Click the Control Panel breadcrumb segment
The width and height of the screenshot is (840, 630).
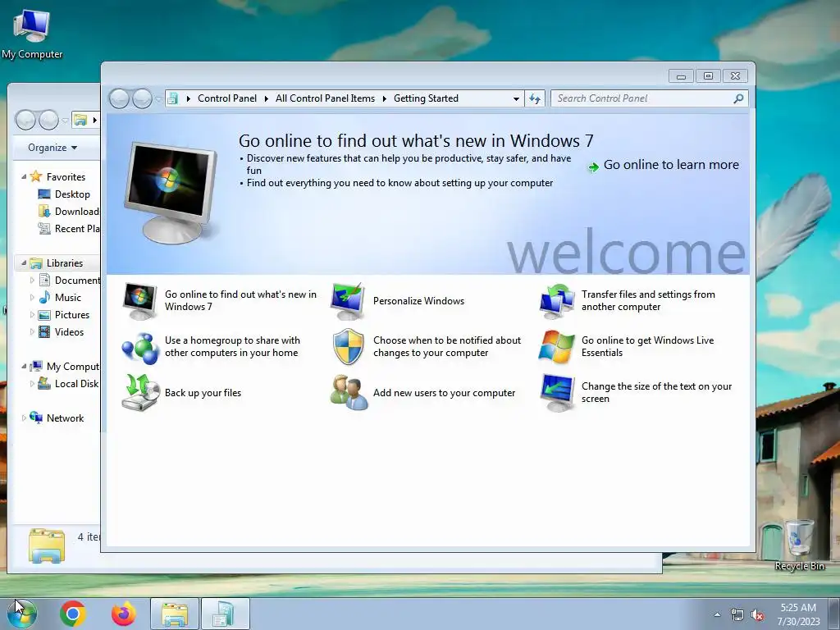[x=227, y=98]
